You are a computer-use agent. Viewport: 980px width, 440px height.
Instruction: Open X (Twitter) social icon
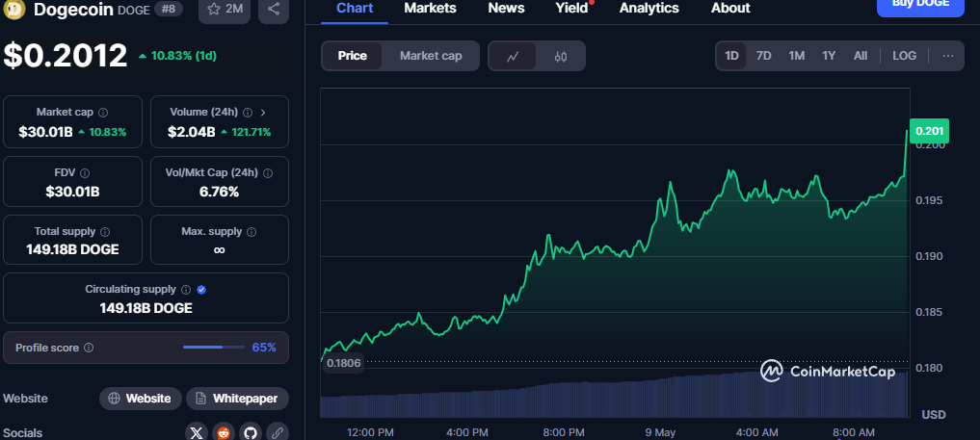pyautogui.click(x=197, y=432)
